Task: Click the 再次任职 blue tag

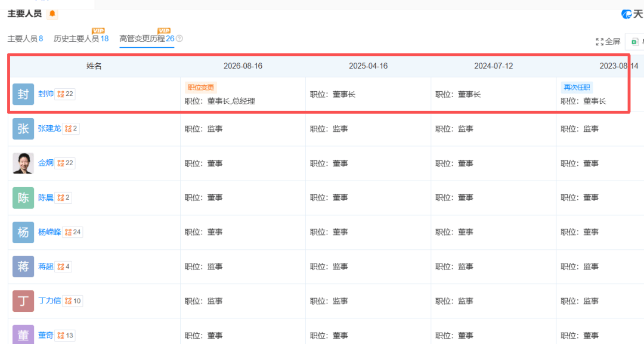Action: pyautogui.click(x=577, y=88)
